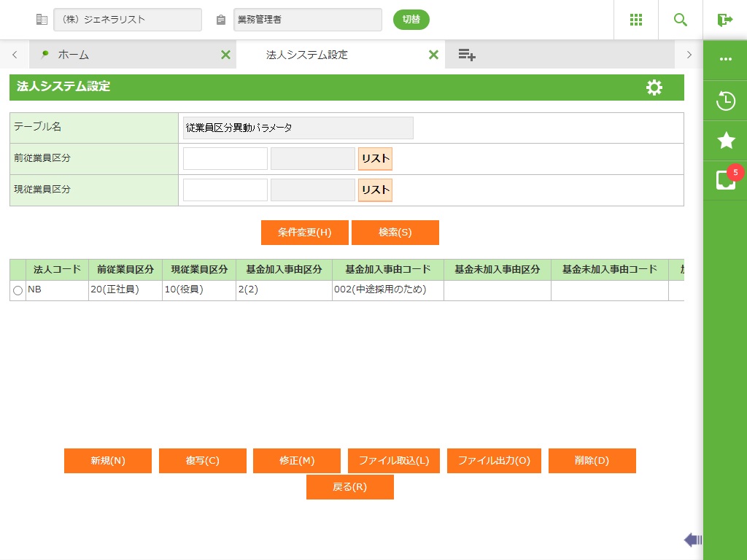
Task: Click the 前従業員区分 code input field
Action: pos(225,159)
